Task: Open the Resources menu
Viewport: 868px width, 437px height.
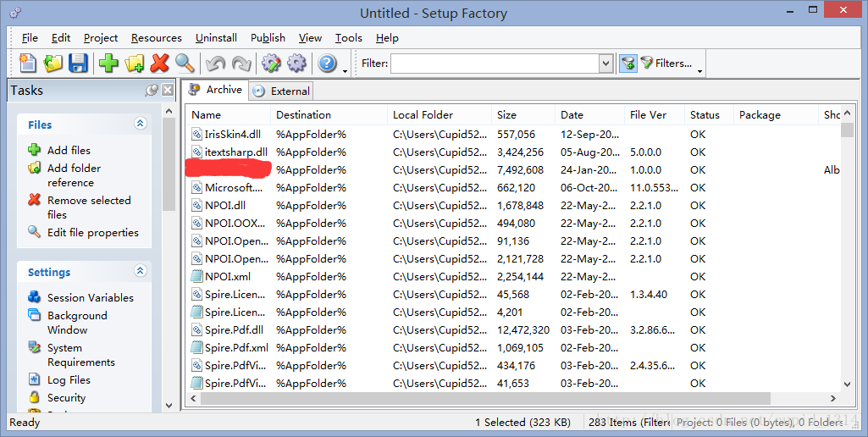Action: point(157,37)
